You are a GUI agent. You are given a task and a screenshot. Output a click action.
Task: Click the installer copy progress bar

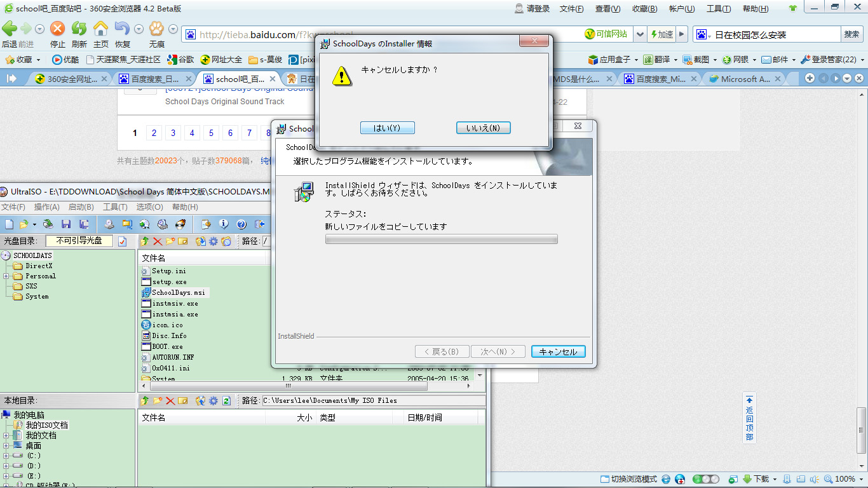pos(442,240)
